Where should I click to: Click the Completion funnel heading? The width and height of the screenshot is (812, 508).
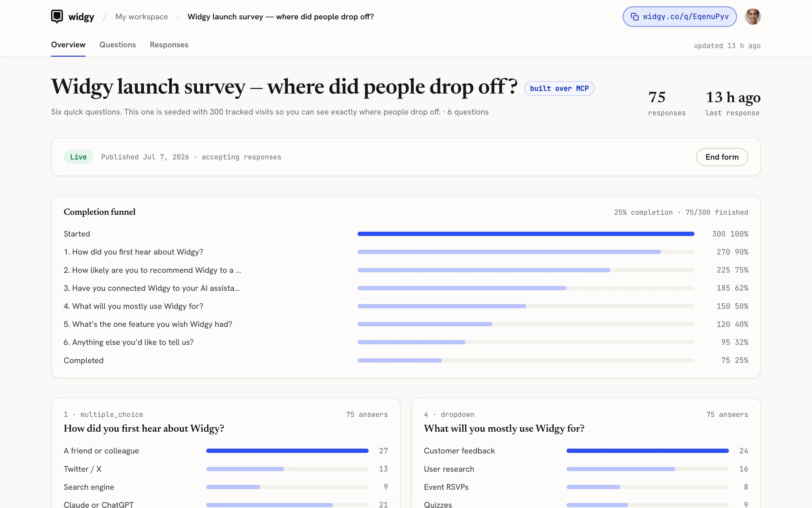[x=99, y=212]
